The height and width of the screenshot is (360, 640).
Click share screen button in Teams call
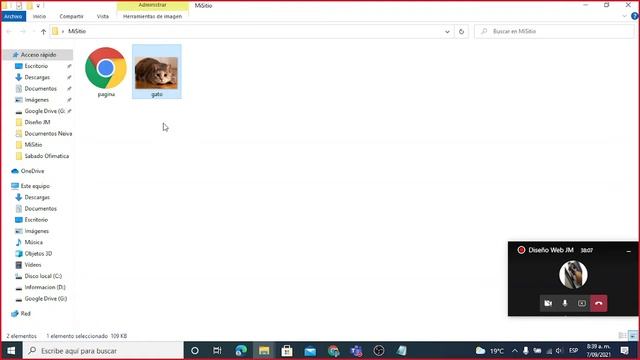tap(582, 303)
